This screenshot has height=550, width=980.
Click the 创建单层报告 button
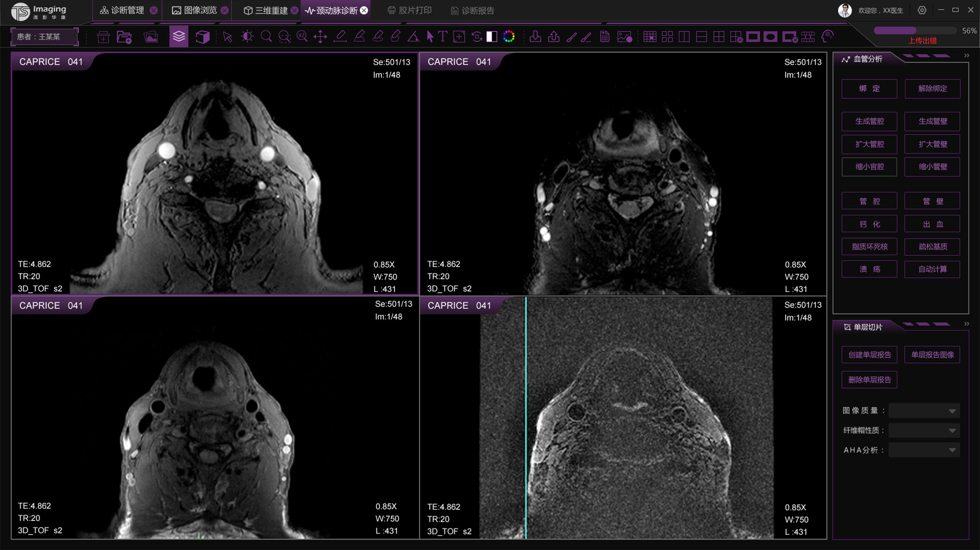869,355
